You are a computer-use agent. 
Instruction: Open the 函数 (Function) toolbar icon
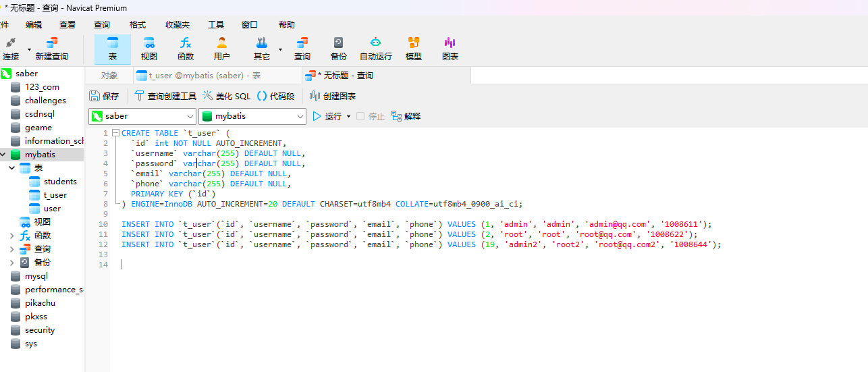(186, 49)
